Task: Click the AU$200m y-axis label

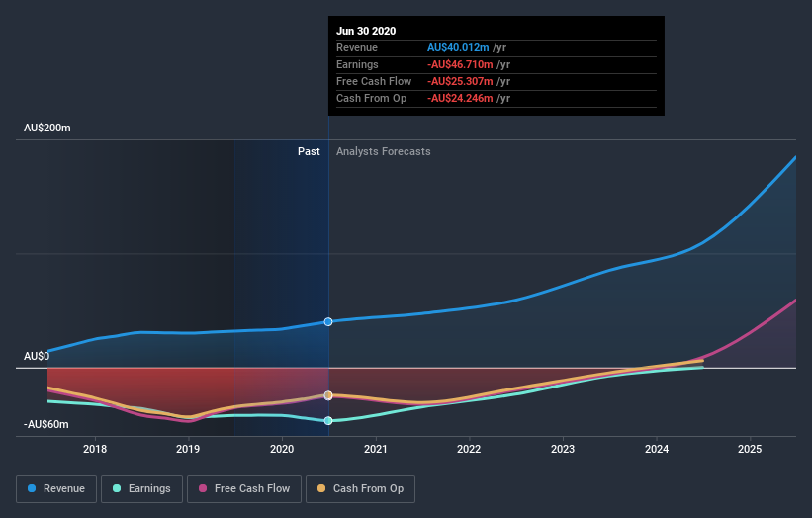Action: point(47,128)
